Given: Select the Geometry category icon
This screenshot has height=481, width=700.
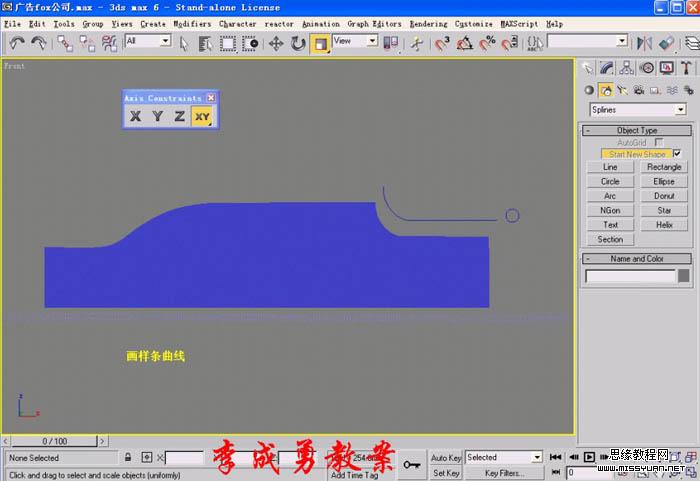Looking at the screenshot, I should (x=589, y=90).
